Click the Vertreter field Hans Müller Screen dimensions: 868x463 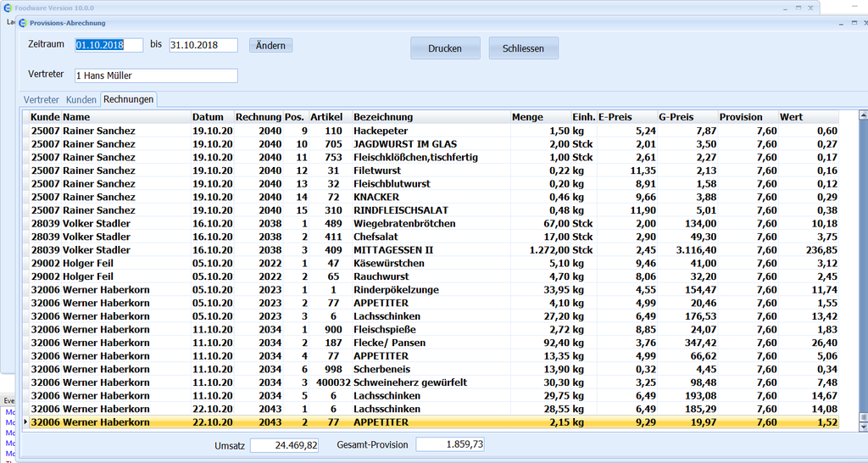point(155,75)
